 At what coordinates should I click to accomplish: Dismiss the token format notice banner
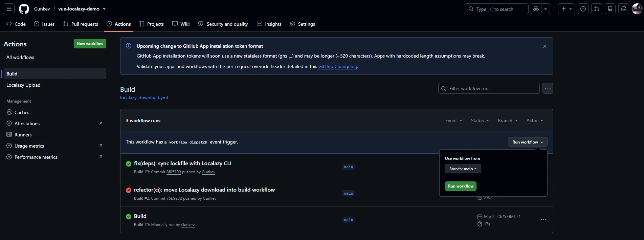(x=545, y=46)
